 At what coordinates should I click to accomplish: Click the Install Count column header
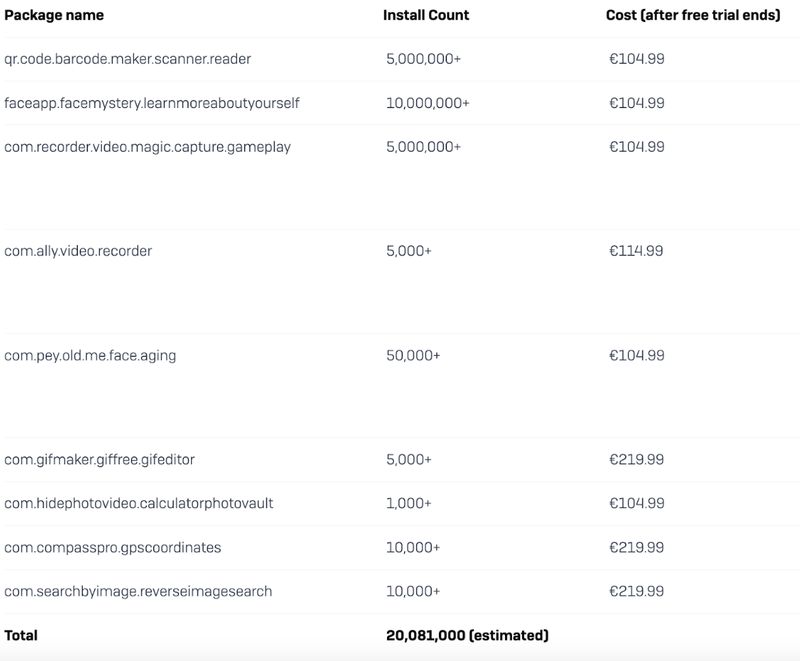tap(425, 15)
